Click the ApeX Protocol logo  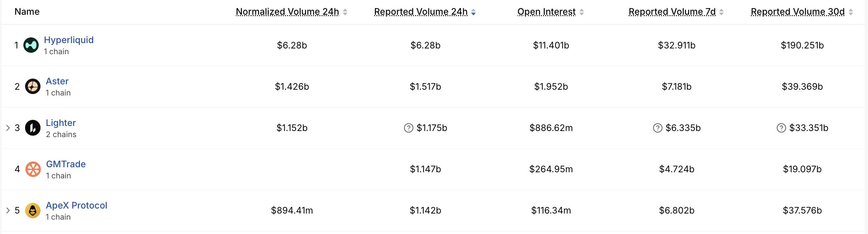pos(33,210)
